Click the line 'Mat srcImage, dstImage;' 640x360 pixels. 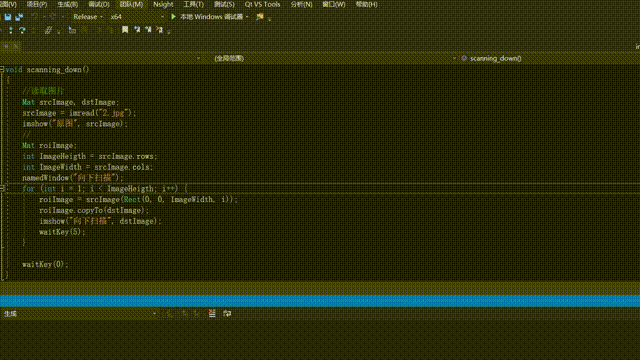(71, 102)
